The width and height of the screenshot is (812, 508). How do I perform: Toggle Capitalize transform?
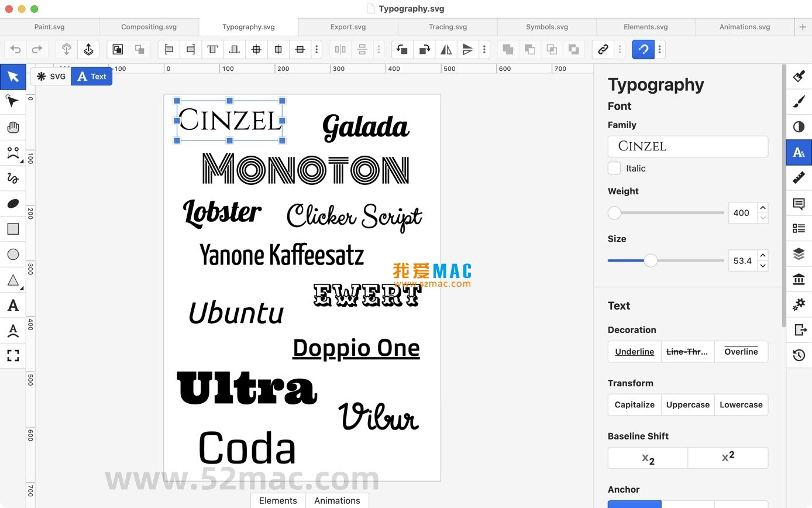(634, 405)
